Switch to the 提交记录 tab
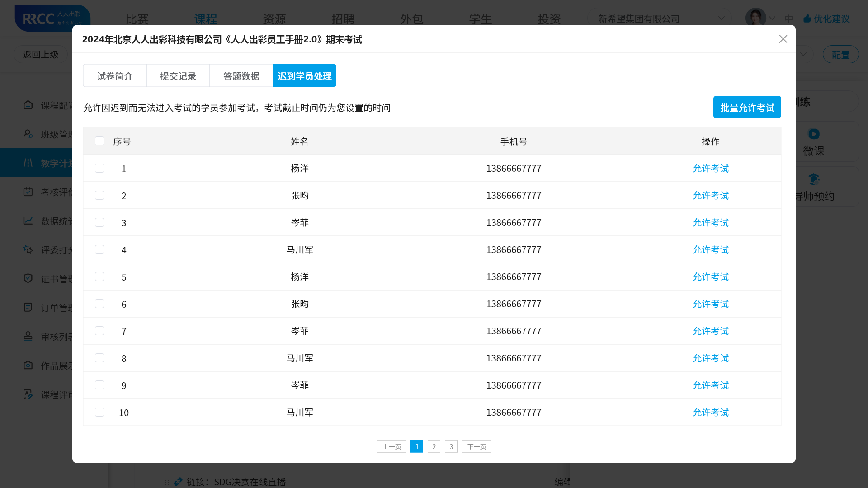The height and width of the screenshot is (488, 868). pos(178,75)
